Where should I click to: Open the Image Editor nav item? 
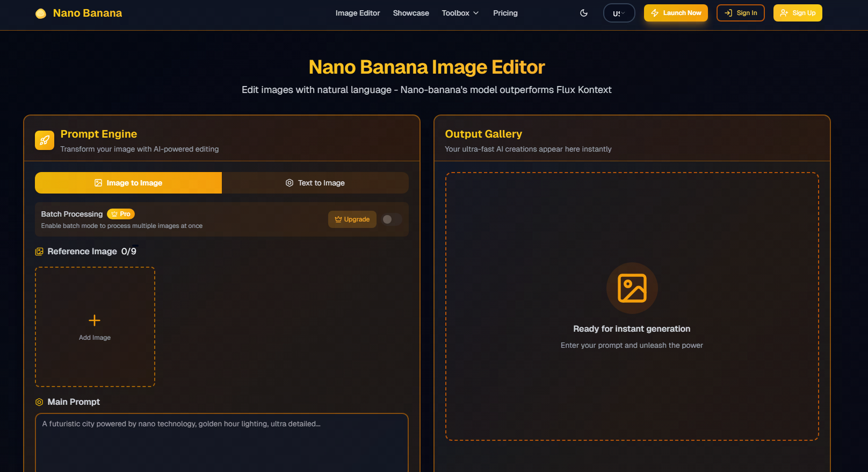coord(358,13)
